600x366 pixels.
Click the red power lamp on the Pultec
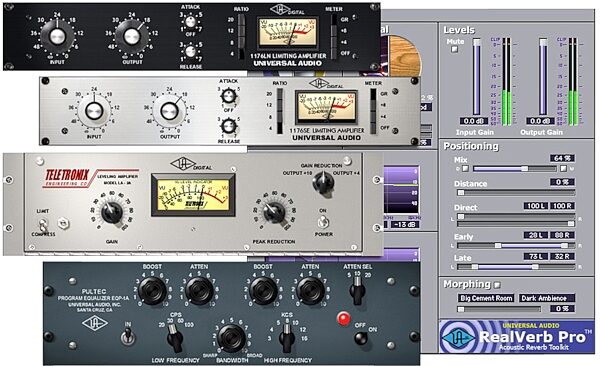[x=344, y=319]
